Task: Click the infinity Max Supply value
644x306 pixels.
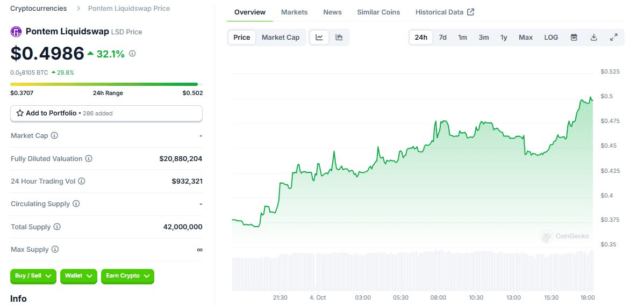Action: click(199, 250)
